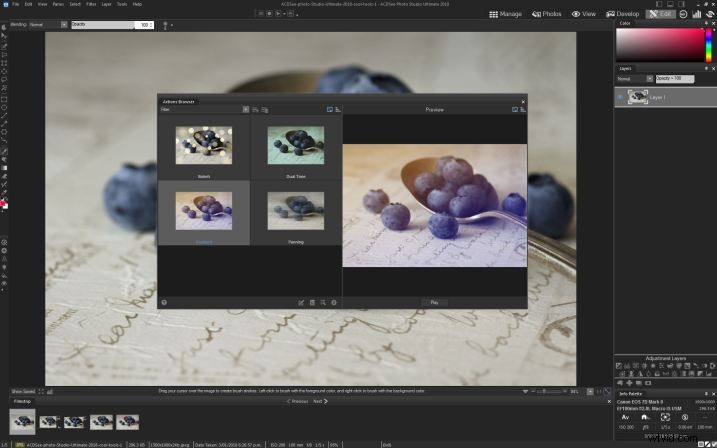
Task: Open the 365 icon next to Edit
Action: point(683,14)
